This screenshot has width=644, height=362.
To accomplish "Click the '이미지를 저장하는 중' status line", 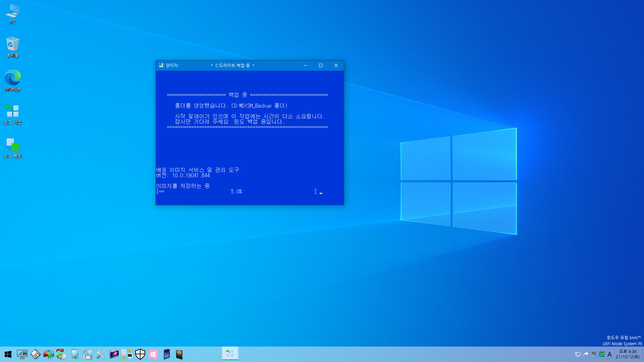I will (183, 186).
